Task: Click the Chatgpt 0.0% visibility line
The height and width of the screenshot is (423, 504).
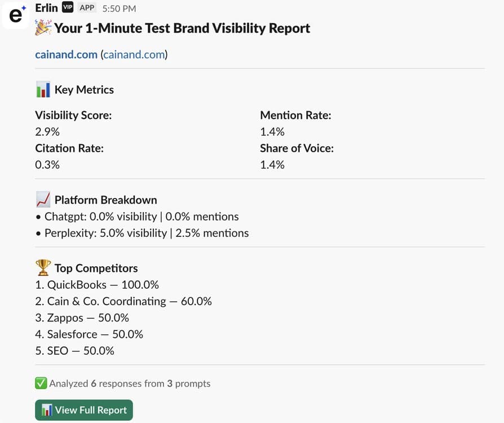Action: (x=137, y=217)
